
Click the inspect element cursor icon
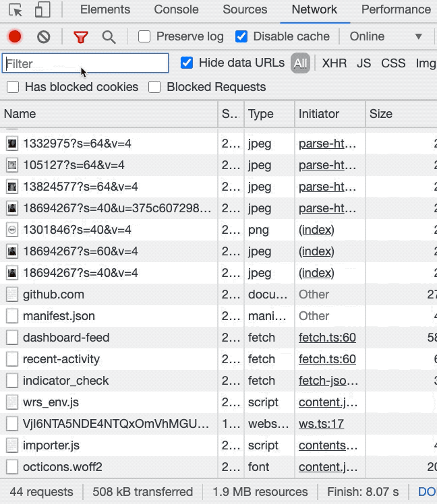click(16, 10)
